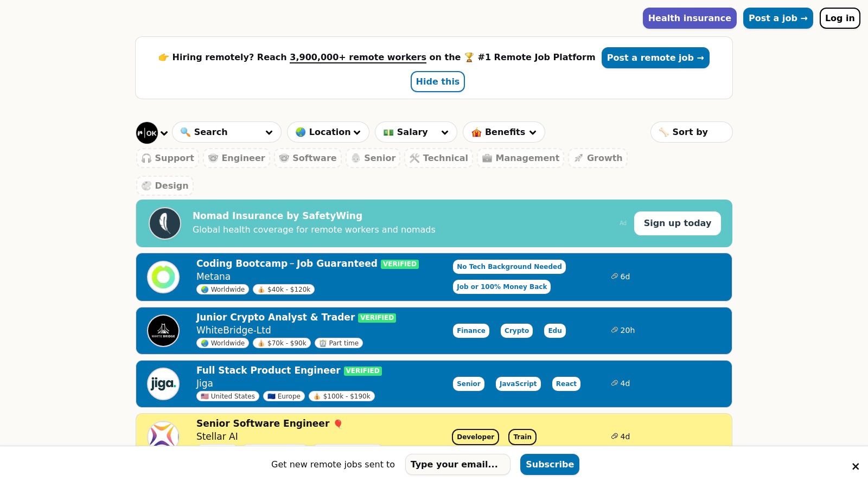This screenshot has height=488, width=868.
Task: Toggle the Design filter tag
Action: click(x=164, y=185)
